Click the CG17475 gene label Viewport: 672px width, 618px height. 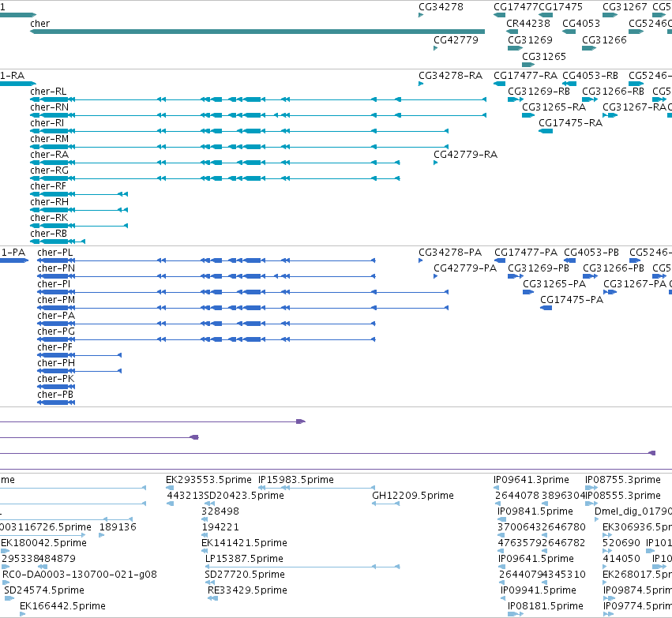pos(561,7)
